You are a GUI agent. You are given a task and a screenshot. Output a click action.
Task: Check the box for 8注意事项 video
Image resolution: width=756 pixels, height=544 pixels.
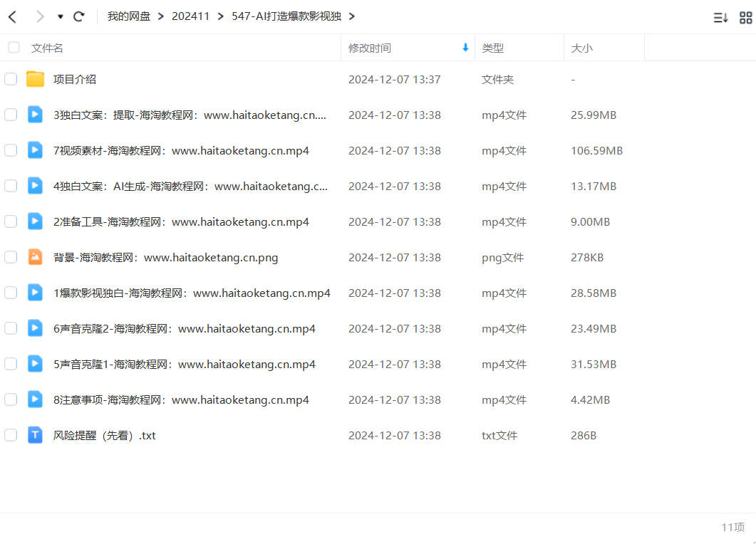point(11,400)
